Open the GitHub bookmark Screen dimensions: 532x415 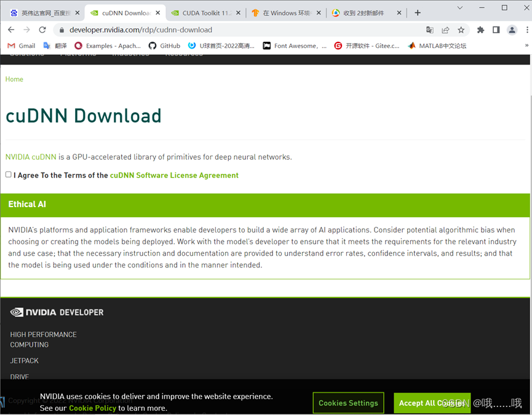click(x=165, y=45)
